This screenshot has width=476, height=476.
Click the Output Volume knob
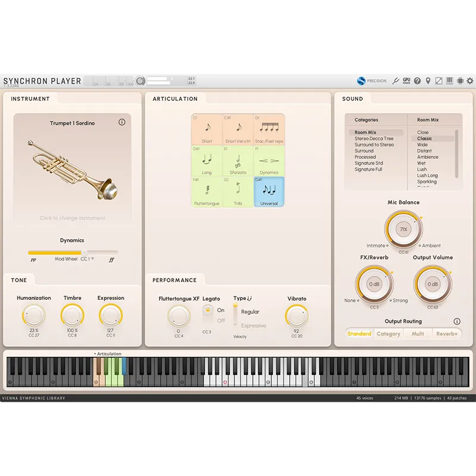click(x=433, y=284)
